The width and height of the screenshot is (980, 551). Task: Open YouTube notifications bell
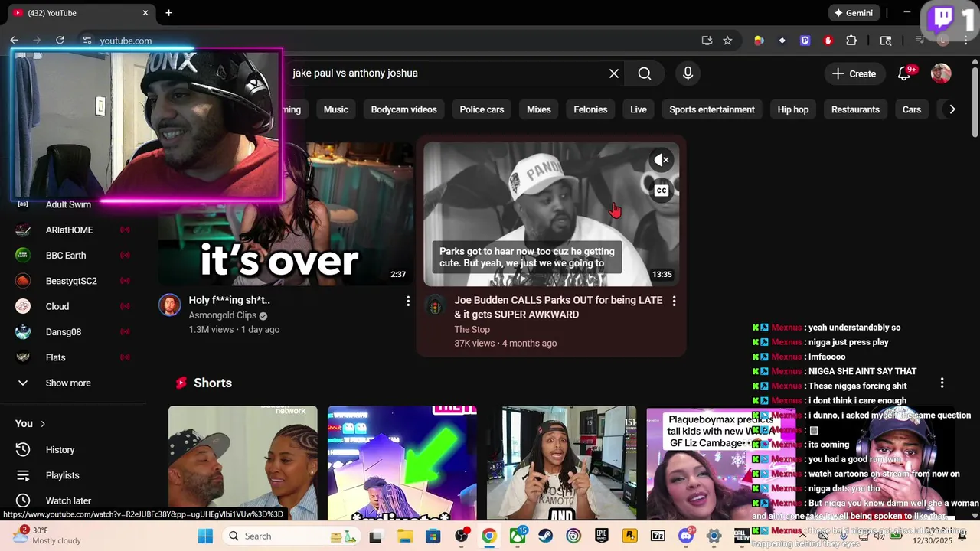(x=904, y=73)
